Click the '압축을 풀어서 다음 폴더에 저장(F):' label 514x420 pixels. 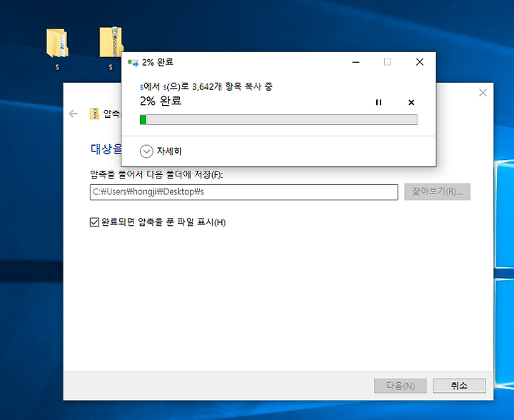click(x=156, y=174)
